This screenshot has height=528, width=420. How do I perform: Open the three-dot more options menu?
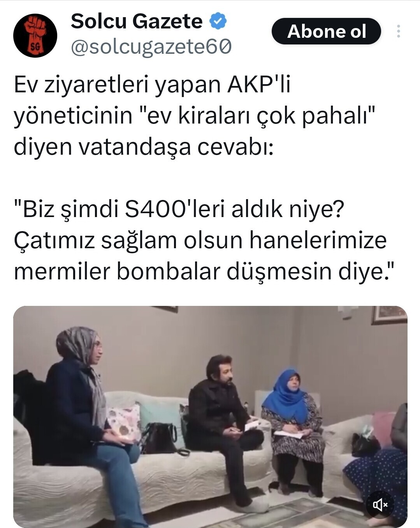point(398,32)
